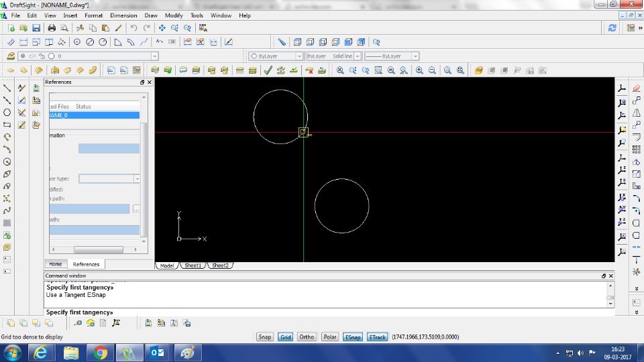Select the Pan tool icon

tap(162, 28)
